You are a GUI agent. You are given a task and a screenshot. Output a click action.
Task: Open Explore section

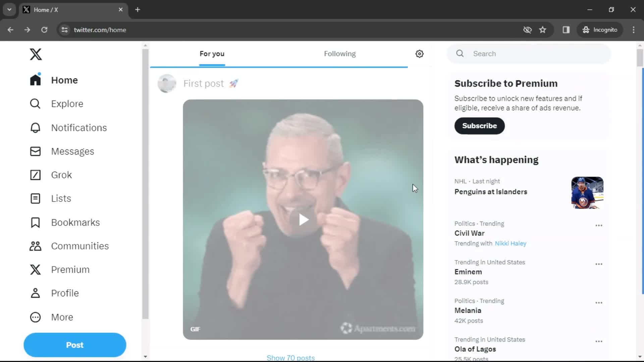click(67, 104)
